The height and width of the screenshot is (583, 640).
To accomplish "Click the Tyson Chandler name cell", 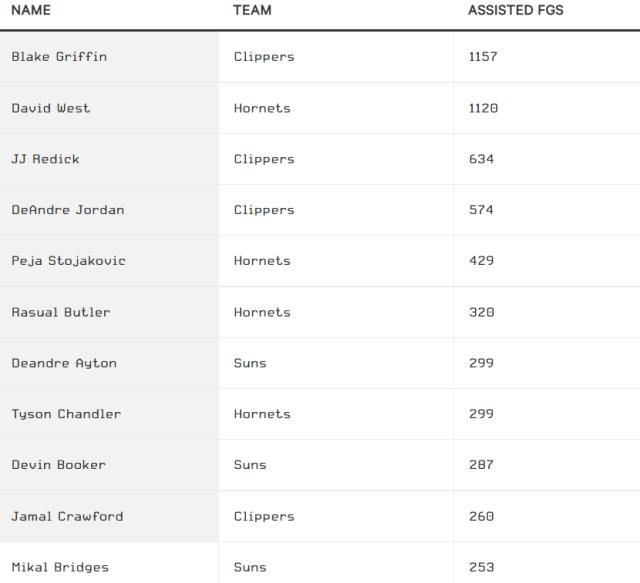I will tap(66, 414).
